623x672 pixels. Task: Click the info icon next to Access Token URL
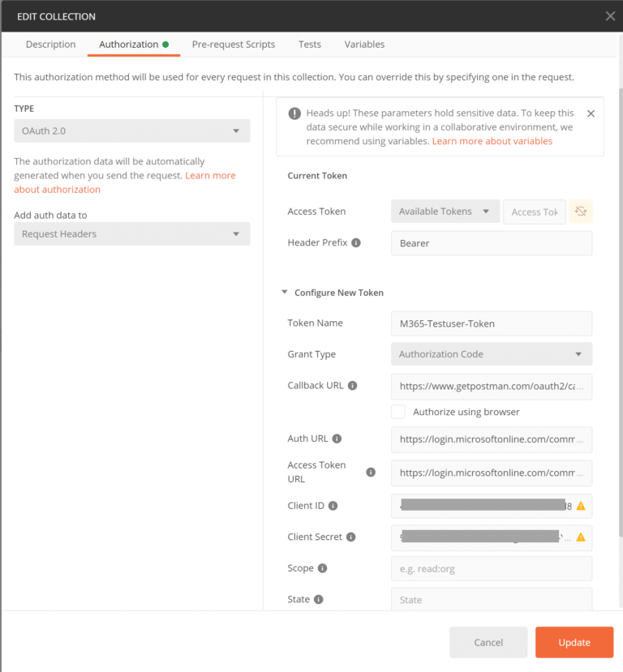(x=371, y=473)
